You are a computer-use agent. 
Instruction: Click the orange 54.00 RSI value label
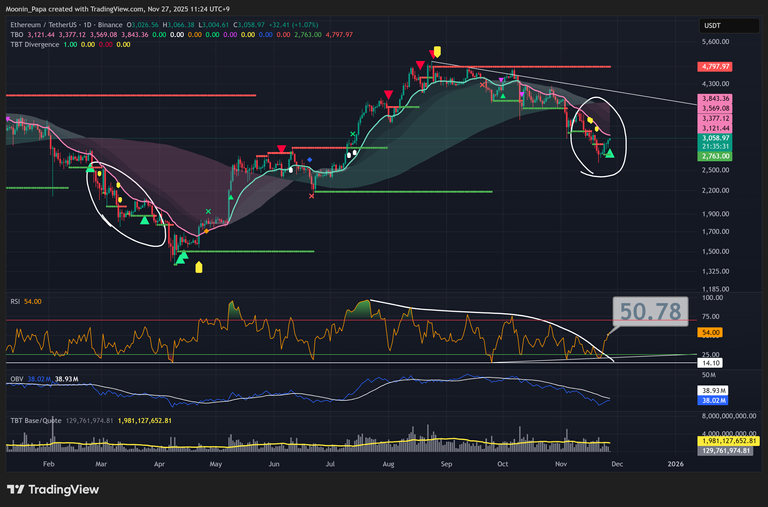tap(712, 332)
